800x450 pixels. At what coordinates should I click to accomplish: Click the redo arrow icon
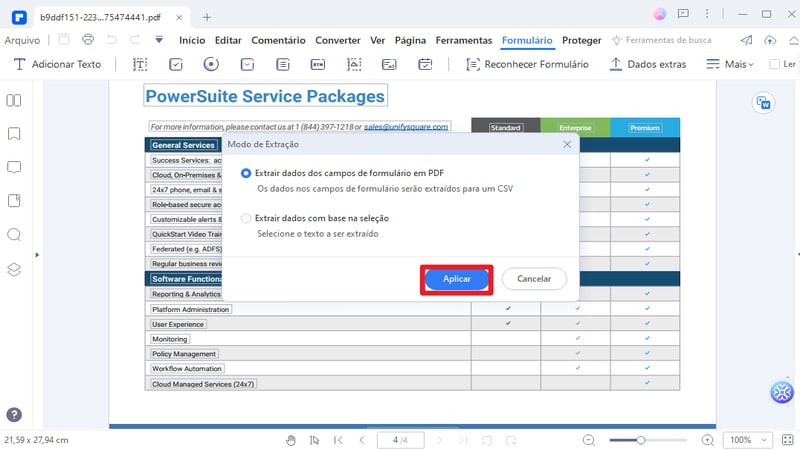[x=135, y=39]
